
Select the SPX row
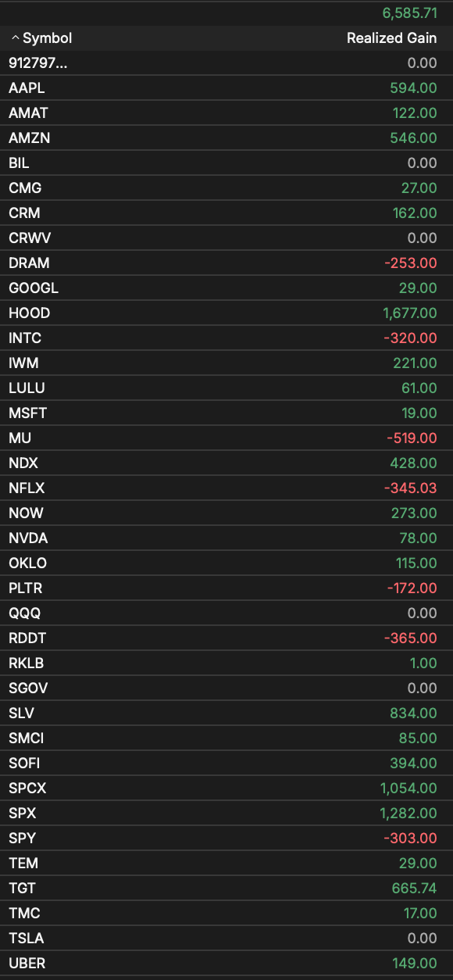pyautogui.click(x=226, y=814)
